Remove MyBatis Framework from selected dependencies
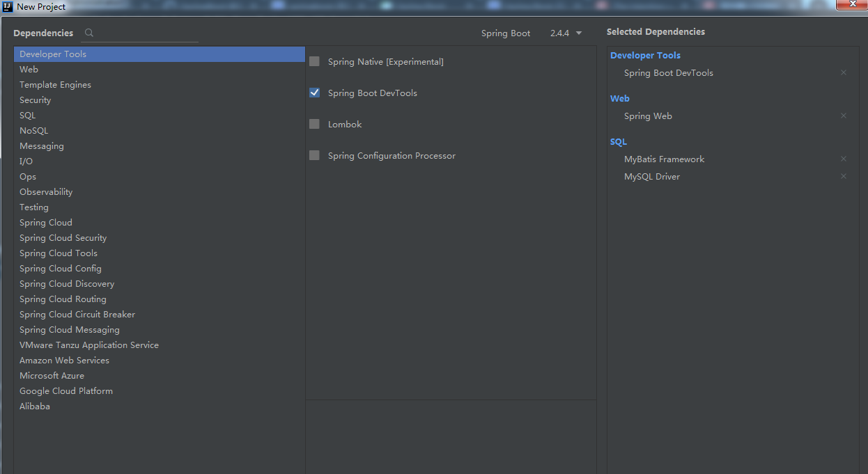The image size is (868, 474). 844,159
